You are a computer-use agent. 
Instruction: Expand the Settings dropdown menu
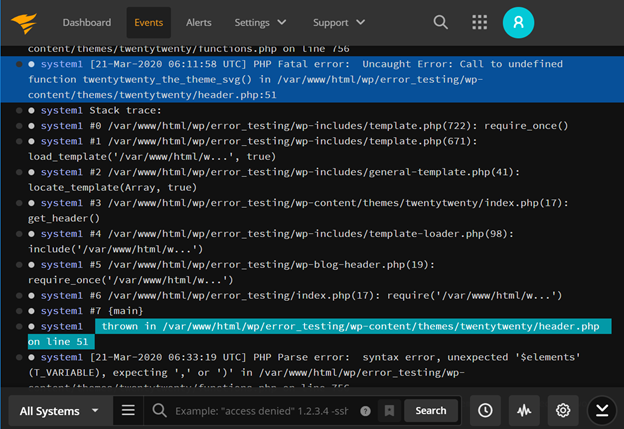(x=260, y=22)
